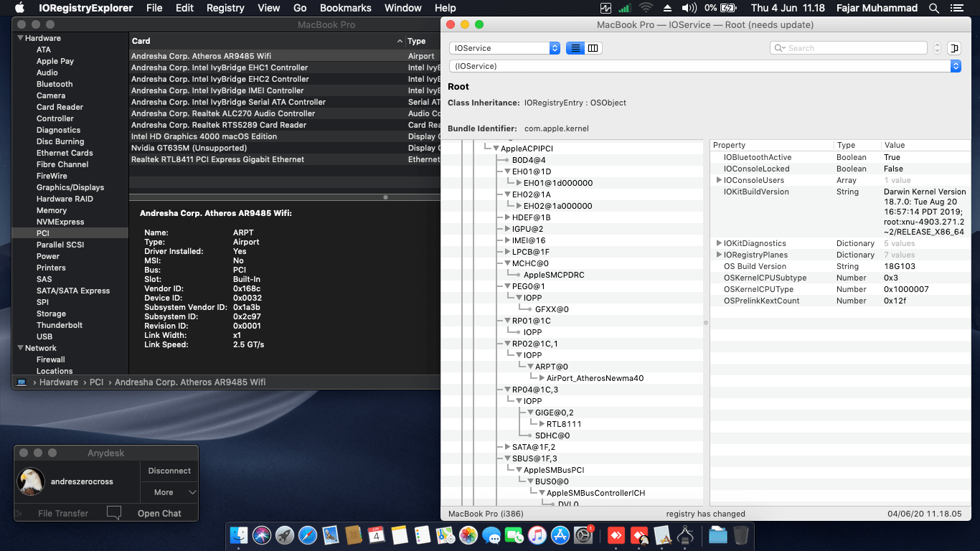The height and width of the screenshot is (551, 980).
Task: Open Safari from the Dock
Action: 308,535
